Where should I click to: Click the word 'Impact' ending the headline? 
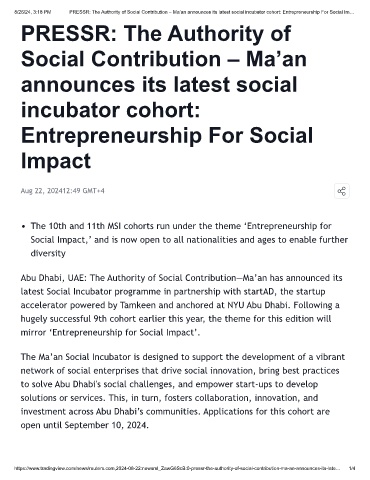[x=56, y=161]
